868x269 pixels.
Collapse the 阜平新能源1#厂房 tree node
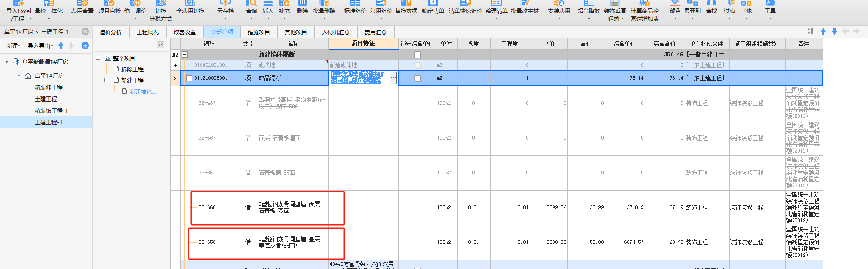click(7, 62)
